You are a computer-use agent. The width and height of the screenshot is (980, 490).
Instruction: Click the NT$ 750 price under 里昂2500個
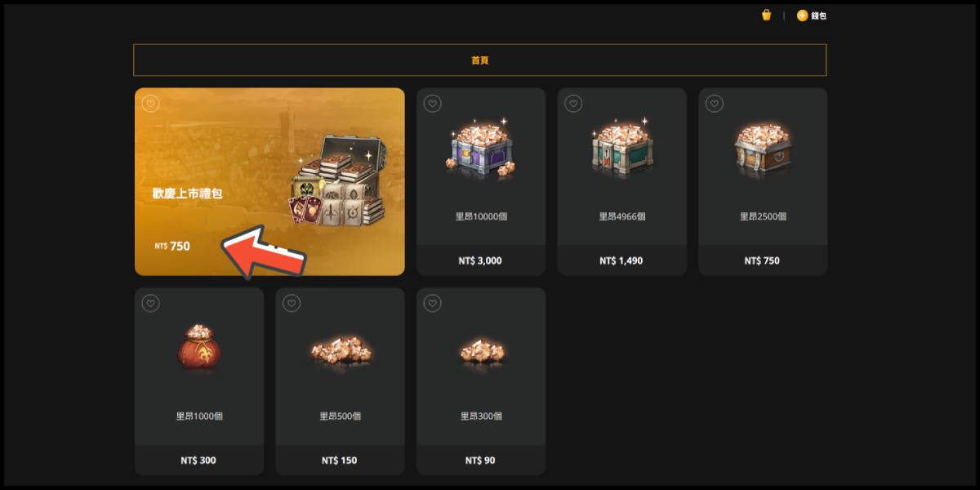tap(763, 261)
